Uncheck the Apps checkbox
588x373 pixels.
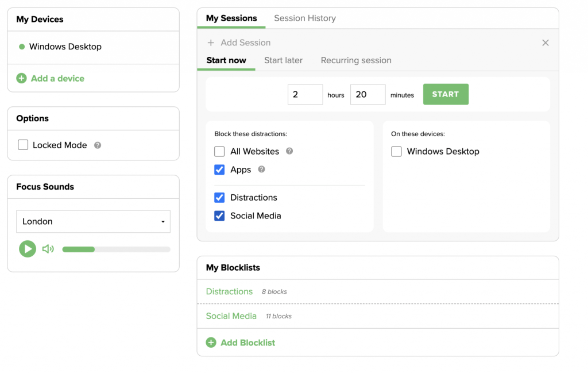[219, 170]
